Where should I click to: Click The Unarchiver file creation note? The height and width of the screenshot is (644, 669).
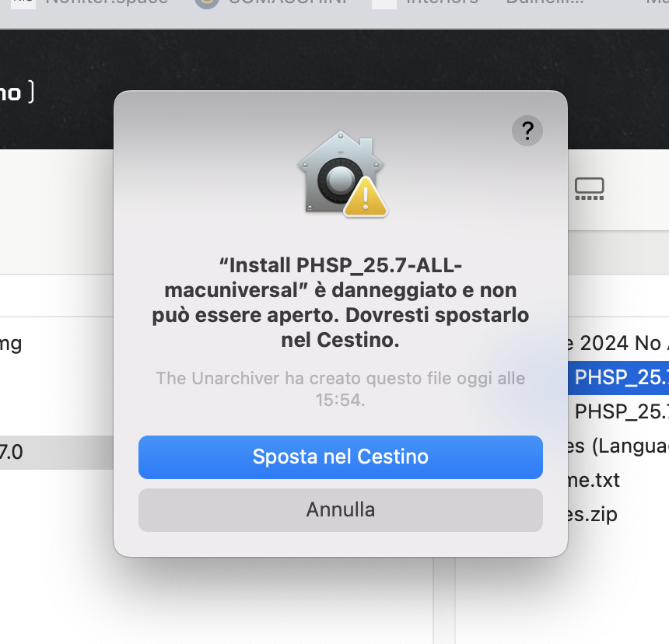341,389
